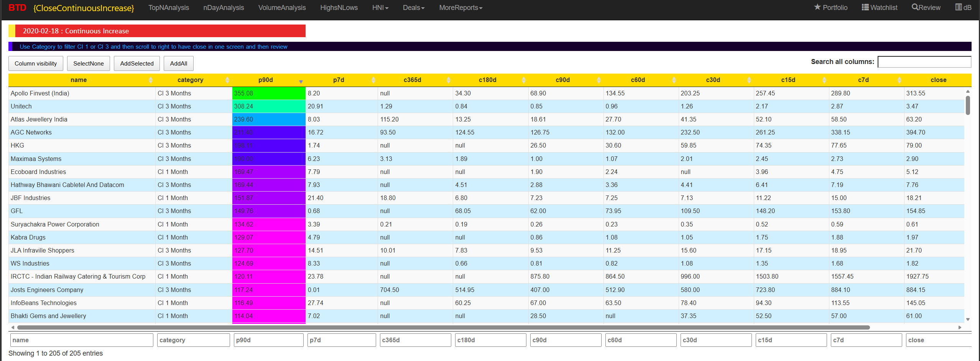980x361 pixels.
Task: Click the horizontal table scrollbar
Action: [444, 327]
